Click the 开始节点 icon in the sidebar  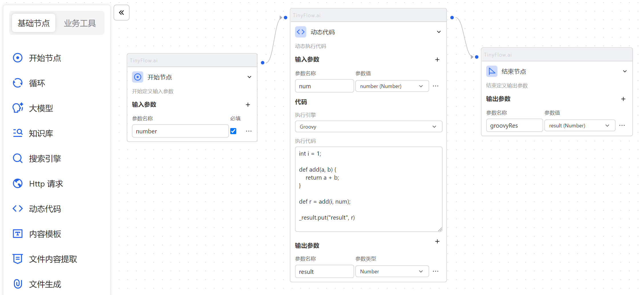18,58
